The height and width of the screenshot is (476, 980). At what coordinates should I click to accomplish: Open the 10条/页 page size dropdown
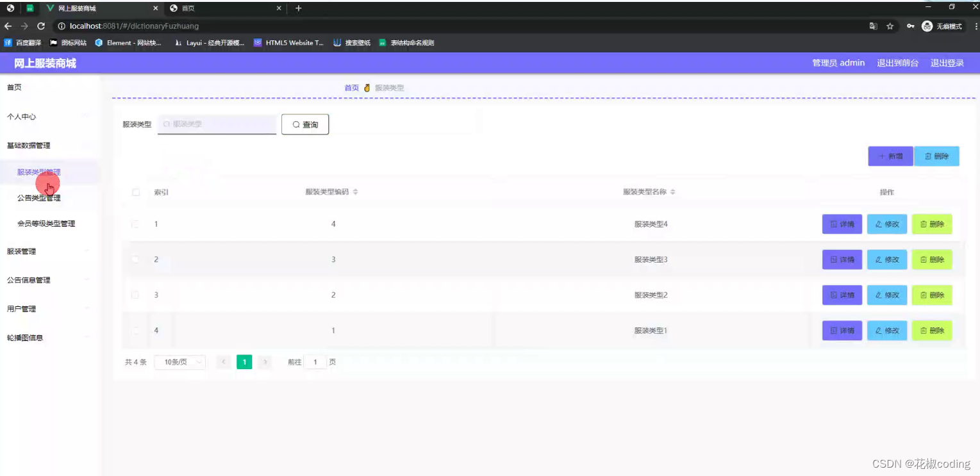click(180, 362)
